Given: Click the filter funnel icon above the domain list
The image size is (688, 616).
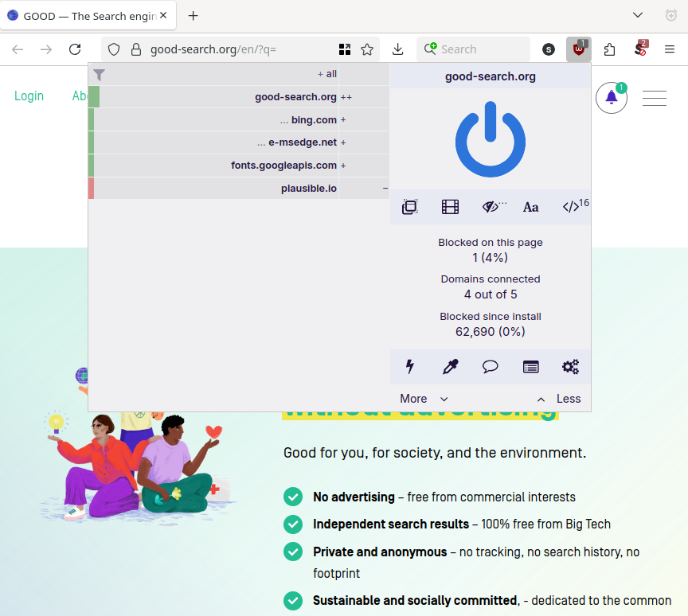Looking at the screenshot, I should click(x=99, y=73).
